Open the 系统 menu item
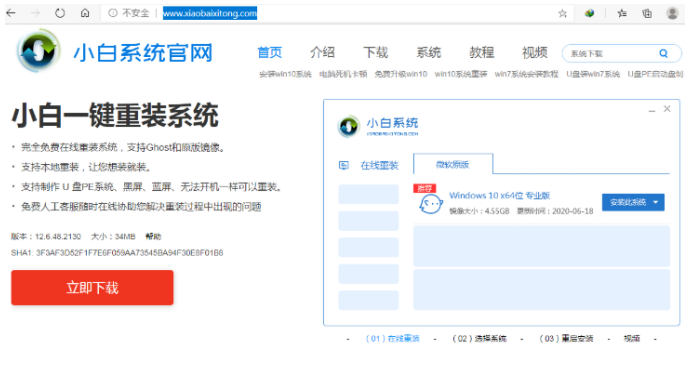688x371 pixels. pyautogui.click(x=429, y=53)
